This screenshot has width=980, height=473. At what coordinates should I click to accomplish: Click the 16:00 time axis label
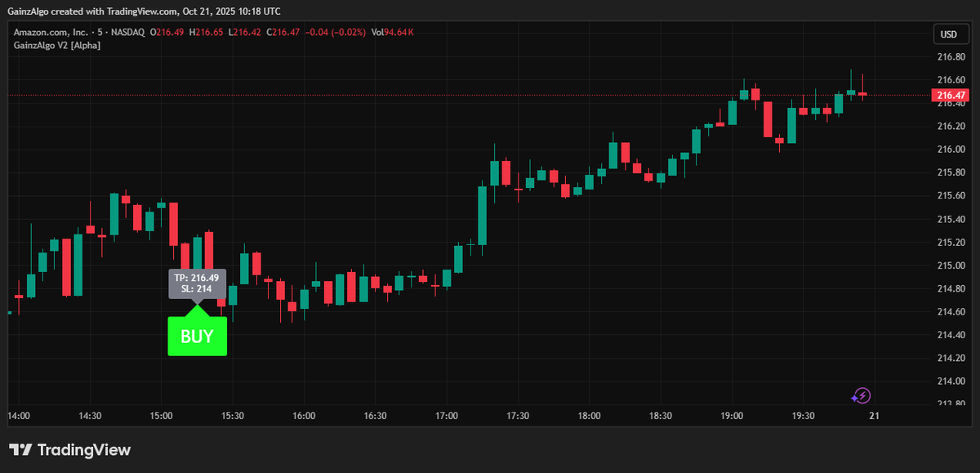304,416
